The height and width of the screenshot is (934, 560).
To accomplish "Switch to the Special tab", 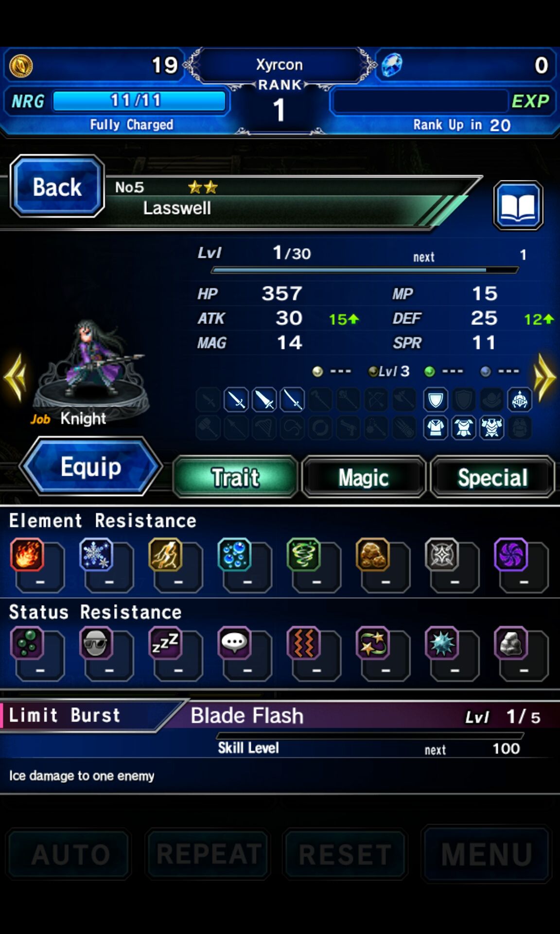I will [x=492, y=477].
